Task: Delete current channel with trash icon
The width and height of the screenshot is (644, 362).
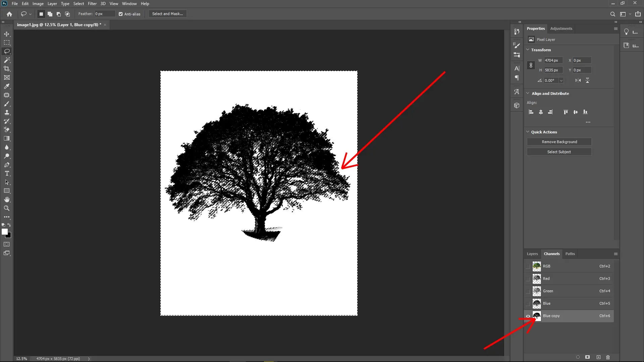Action: coord(608,357)
